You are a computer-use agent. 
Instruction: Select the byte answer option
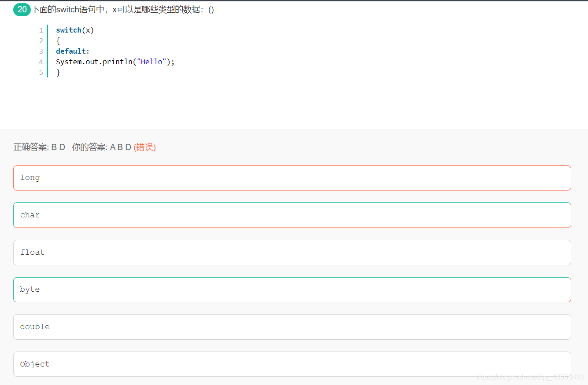tap(292, 290)
